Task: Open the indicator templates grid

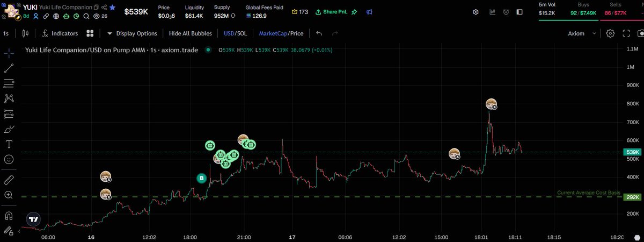Action: [x=90, y=33]
